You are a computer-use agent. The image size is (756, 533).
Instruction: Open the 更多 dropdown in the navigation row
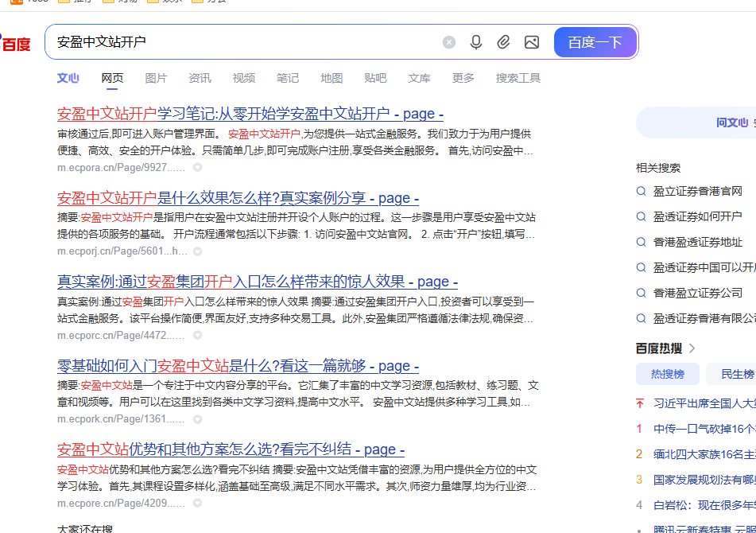462,78
